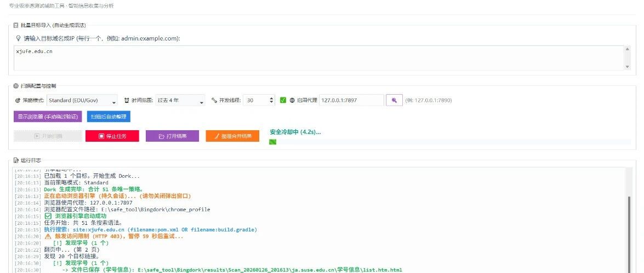Viewport: 644px width, 273px height.
Task: Adjust the 并发线程 spinner arrows
Action: click(x=271, y=100)
